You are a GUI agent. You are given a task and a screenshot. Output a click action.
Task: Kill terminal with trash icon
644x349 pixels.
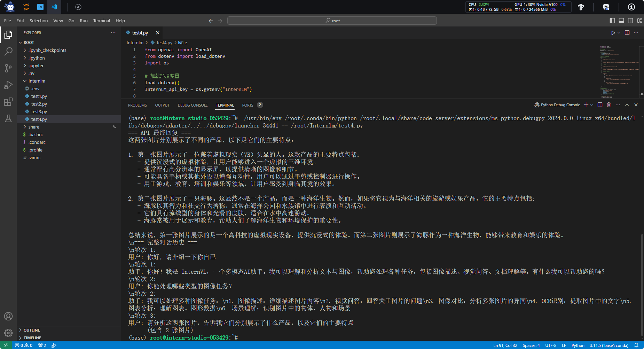[x=608, y=105]
